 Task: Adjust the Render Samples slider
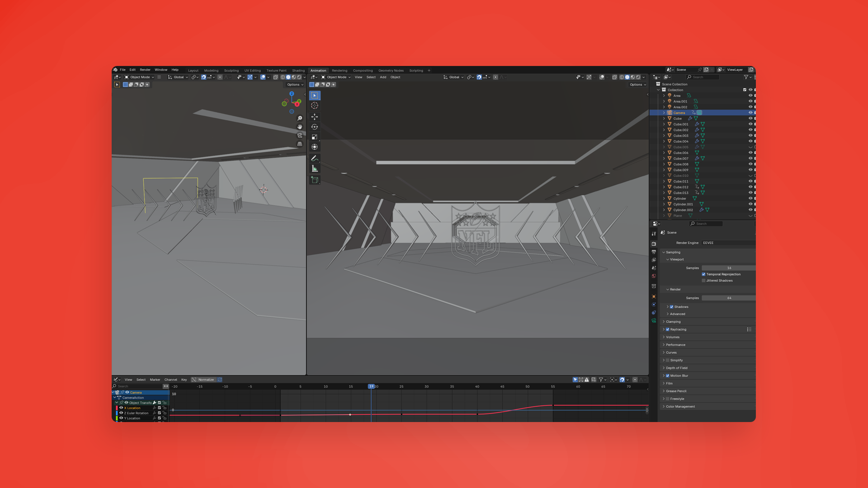pos(729,298)
